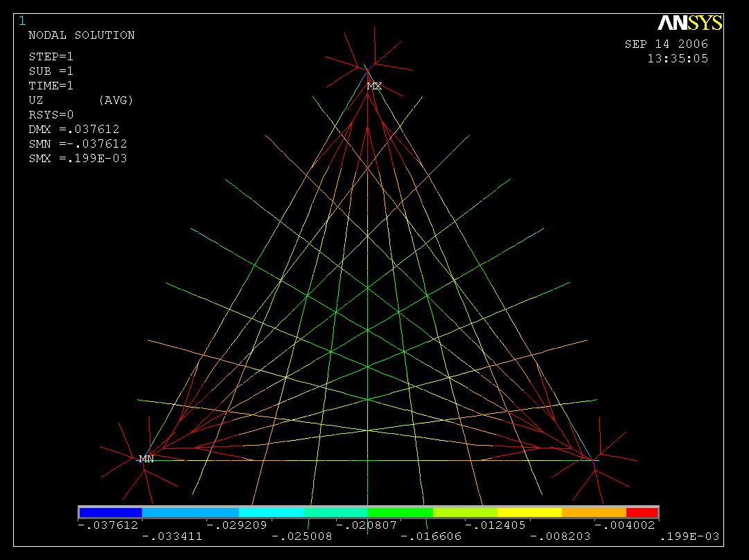Select the STEP=1 text line
Viewport: 749px width, 560px height.
coord(51,57)
